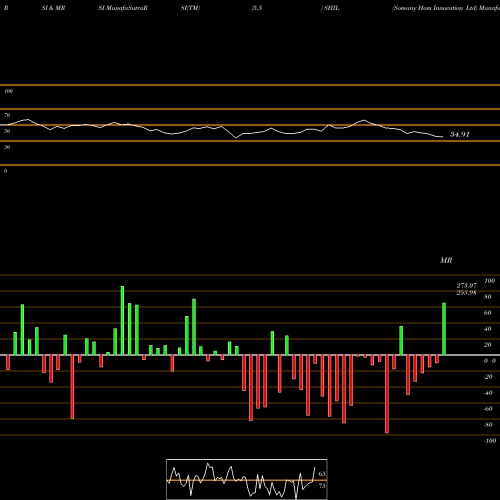The image size is (500, 500).
Task: Click the tallest green MR bar
Action: coord(122,321)
